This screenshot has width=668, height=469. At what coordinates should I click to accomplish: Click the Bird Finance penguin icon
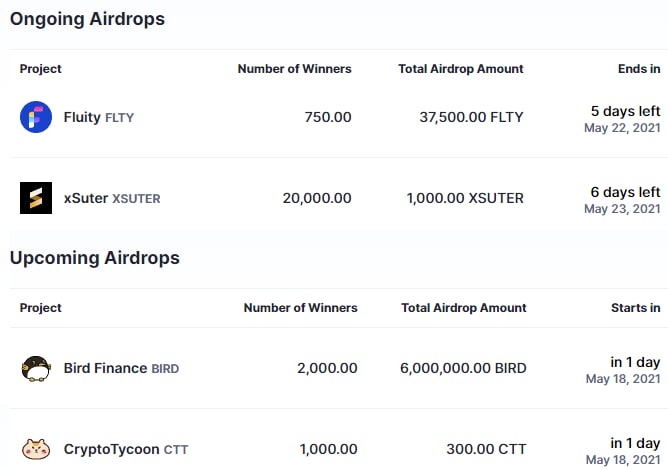[x=36, y=368]
